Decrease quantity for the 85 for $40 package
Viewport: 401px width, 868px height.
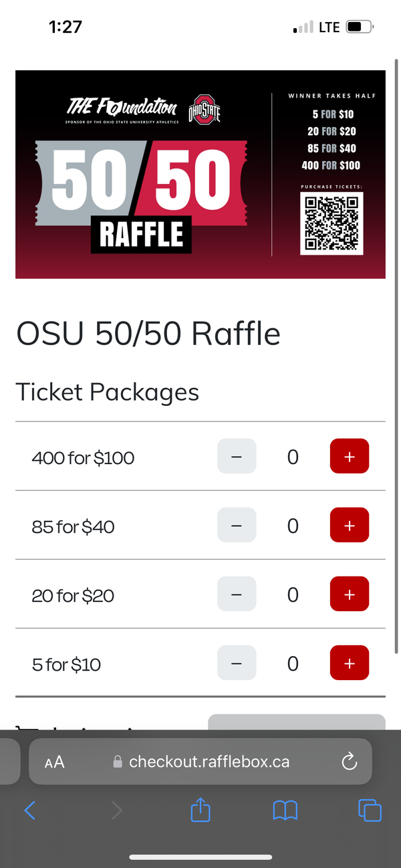pos(237,525)
